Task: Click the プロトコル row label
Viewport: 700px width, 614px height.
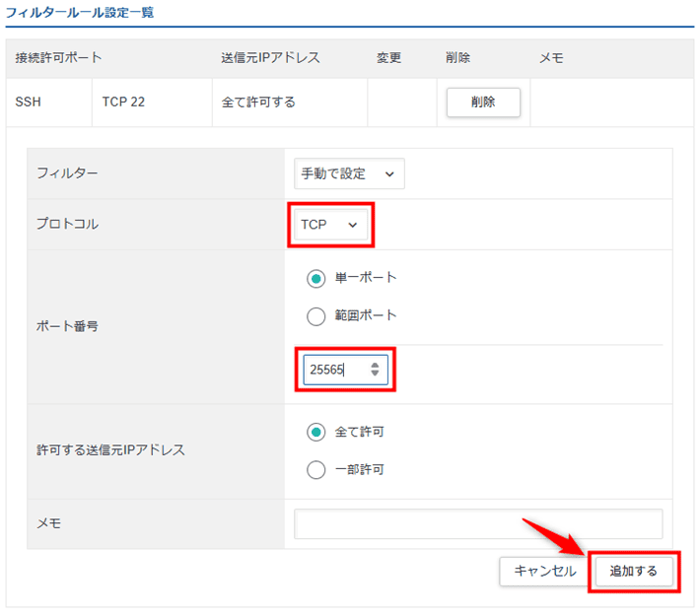Action: pyautogui.click(x=67, y=224)
